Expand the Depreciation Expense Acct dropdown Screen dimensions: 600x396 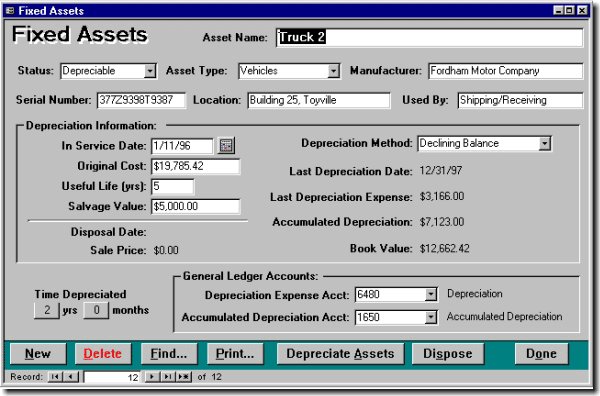431,294
